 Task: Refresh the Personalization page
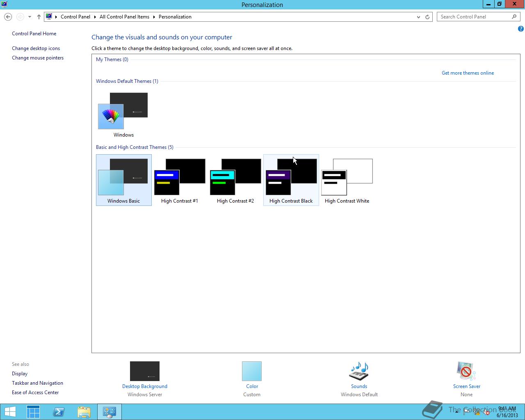(x=427, y=17)
